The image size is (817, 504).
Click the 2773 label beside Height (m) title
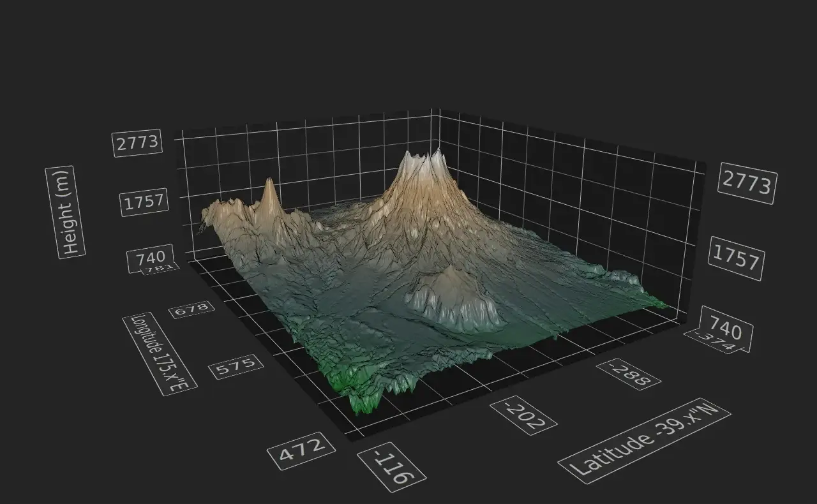pyautogui.click(x=138, y=142)
